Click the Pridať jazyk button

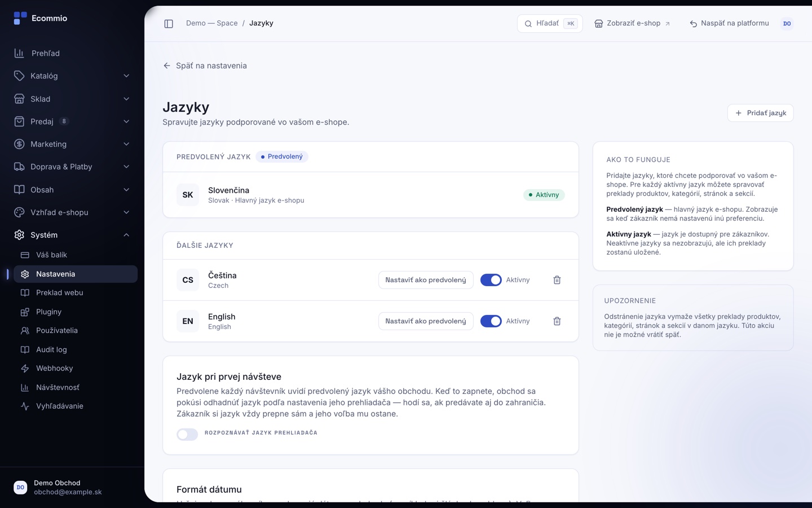tap(760, 113)
